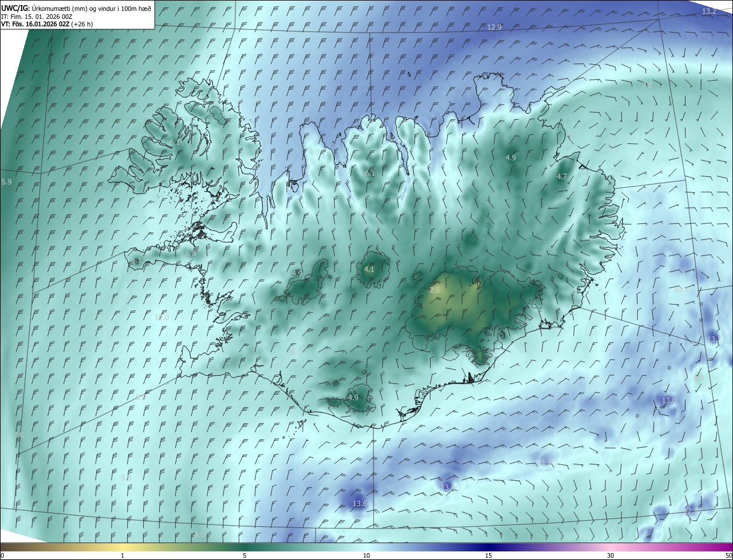Image resolution: width=733 pixels, height=560 pixels.
Task: Select the 50 tick on the color scale
Action: [x=728, y=555]
